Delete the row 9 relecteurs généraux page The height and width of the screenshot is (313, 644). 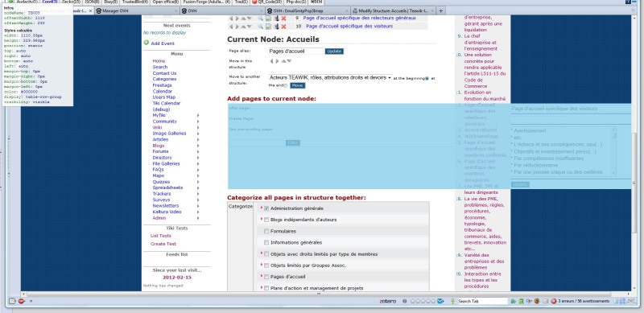[x=283, y=18]
